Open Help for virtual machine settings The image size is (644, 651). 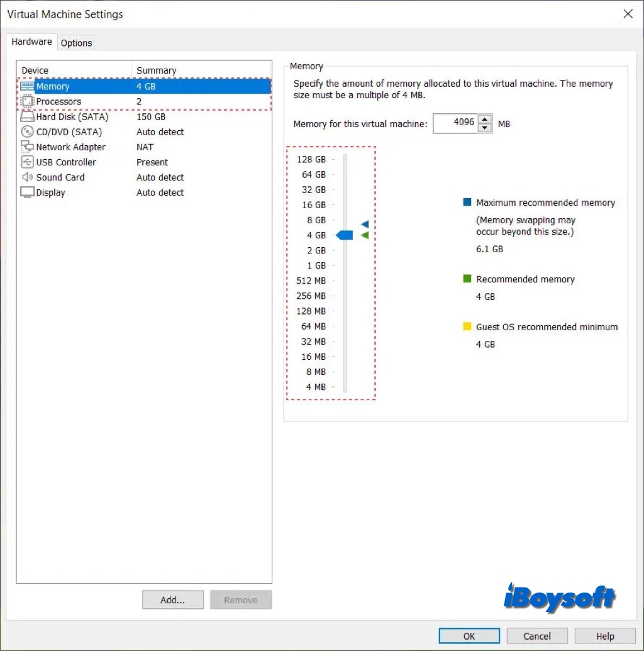(x=605, y=636)
